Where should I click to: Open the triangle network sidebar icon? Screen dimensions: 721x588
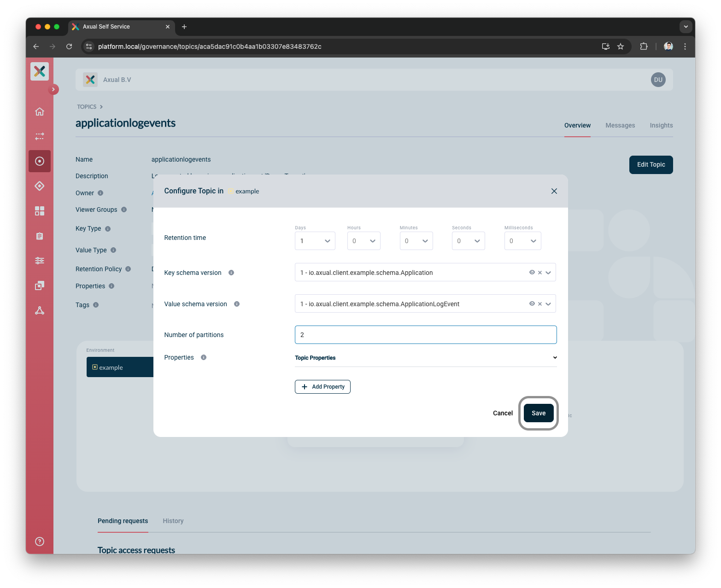40,310
